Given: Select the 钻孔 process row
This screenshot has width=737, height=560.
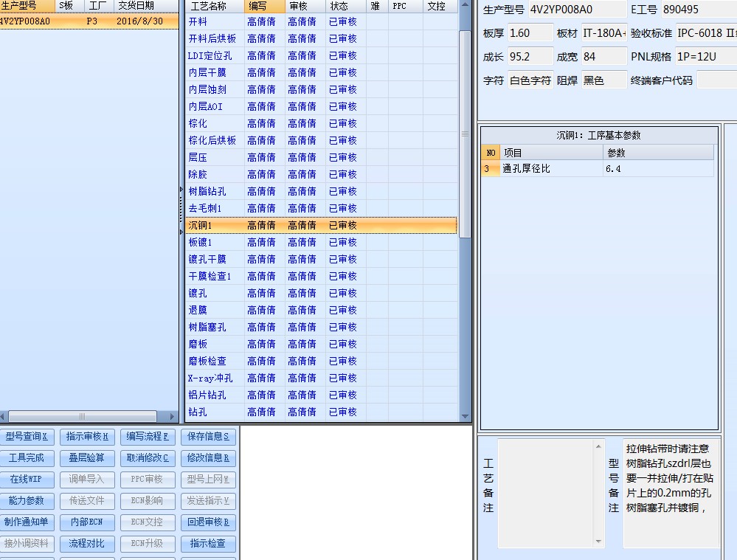Looking at the screenshot, I should [x=322, y=412].
